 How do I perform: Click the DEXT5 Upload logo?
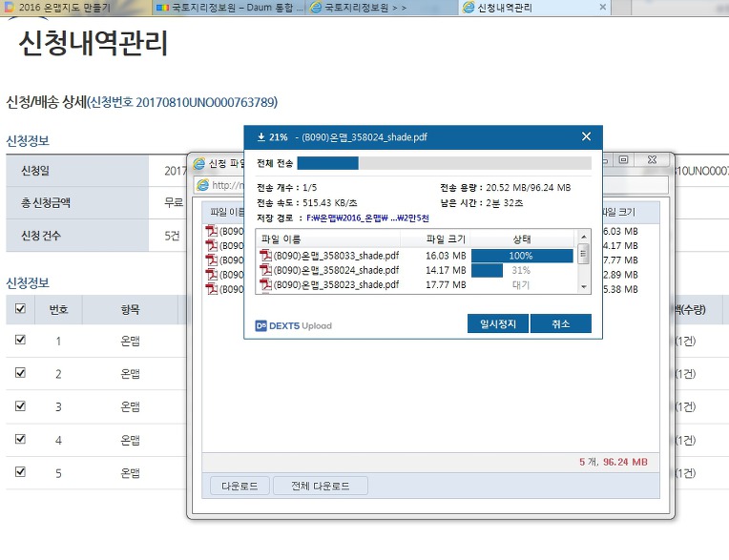(x=293, y=325)
